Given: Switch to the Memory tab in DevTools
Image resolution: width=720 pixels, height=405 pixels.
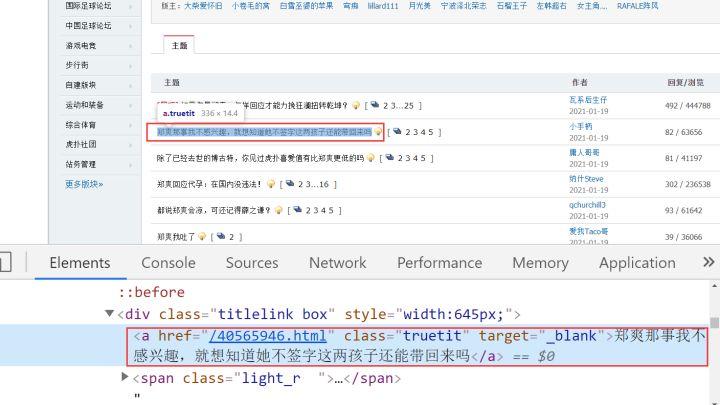Looking at the screenshot, I should (x=540, y=263).
